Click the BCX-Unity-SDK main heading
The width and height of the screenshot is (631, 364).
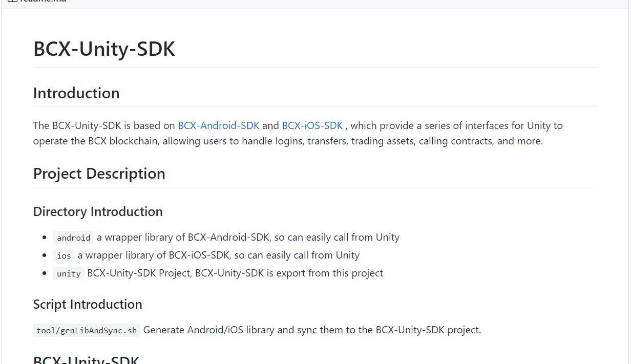[x=104, y=49]
